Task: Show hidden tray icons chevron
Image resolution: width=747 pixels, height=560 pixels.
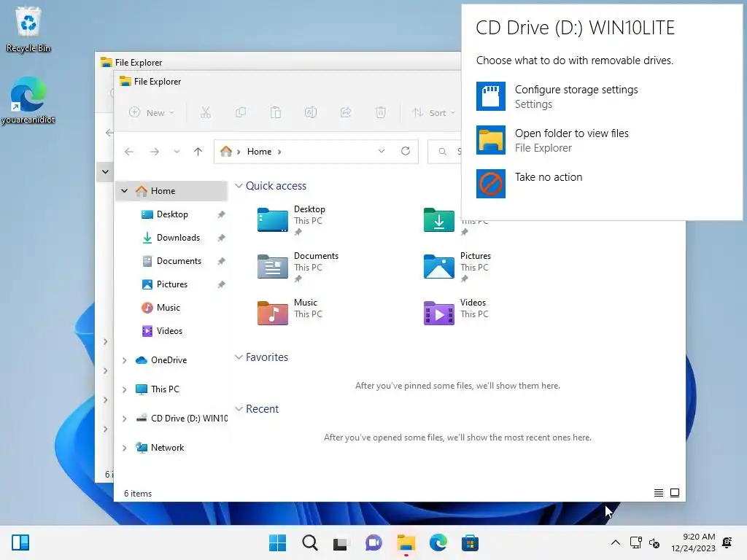Action: coord(616,542)
